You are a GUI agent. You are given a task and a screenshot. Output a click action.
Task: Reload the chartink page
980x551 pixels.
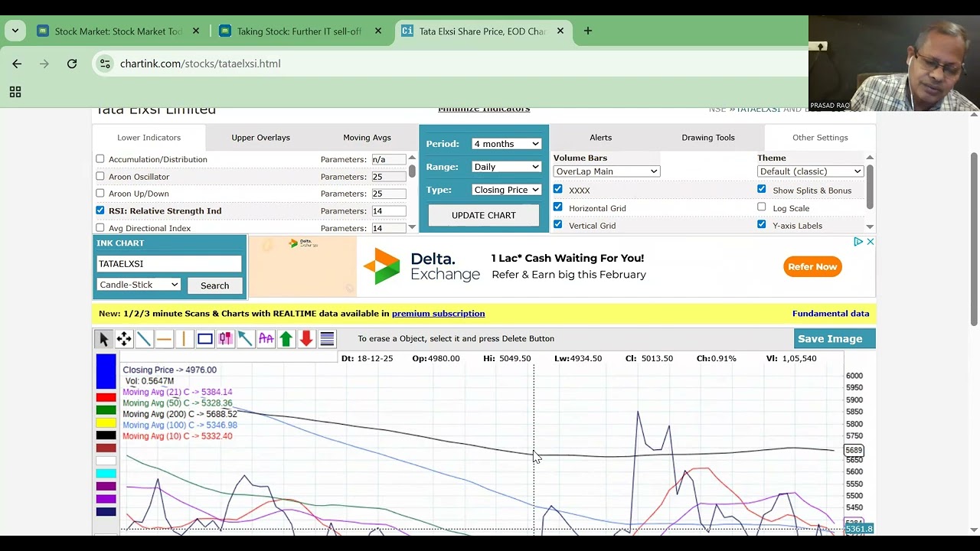click(x=72, y=64)
